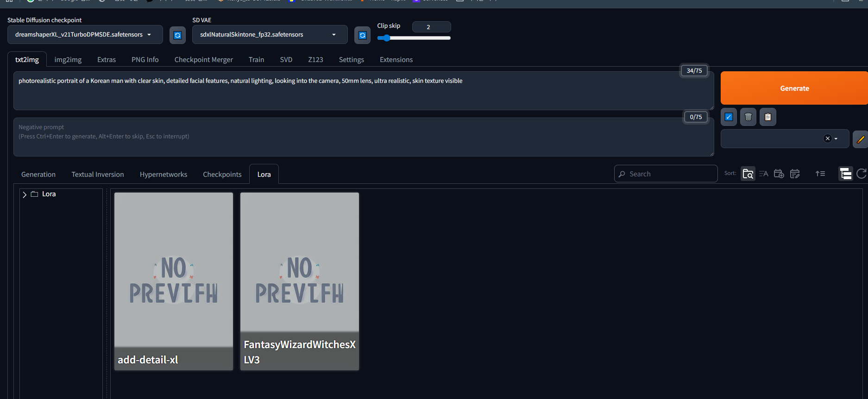The image size is (868, 399).
Task: Open the style editor paintbrush button
Action: coord(860,139)
